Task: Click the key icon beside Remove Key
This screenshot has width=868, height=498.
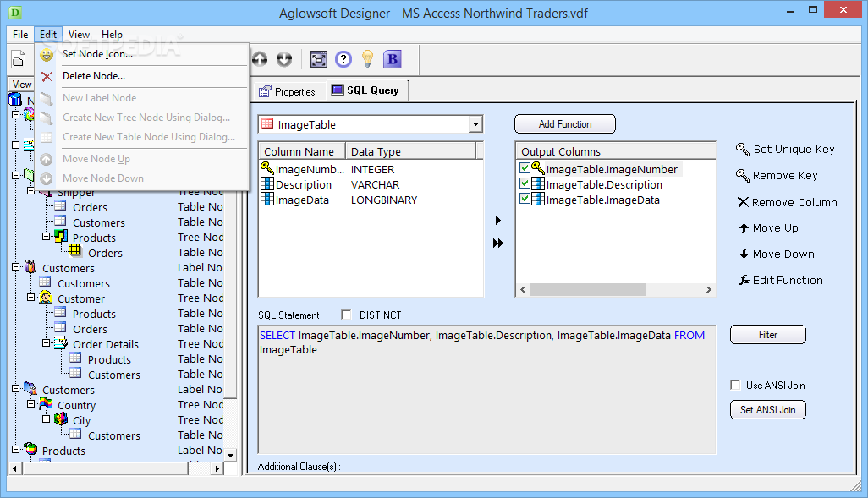Action: 742,175
